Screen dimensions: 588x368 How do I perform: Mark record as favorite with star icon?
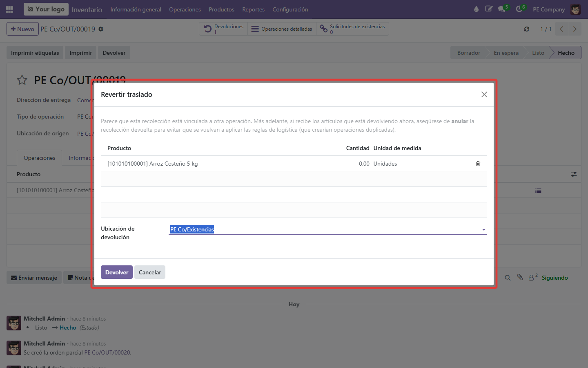click(22, 80)
